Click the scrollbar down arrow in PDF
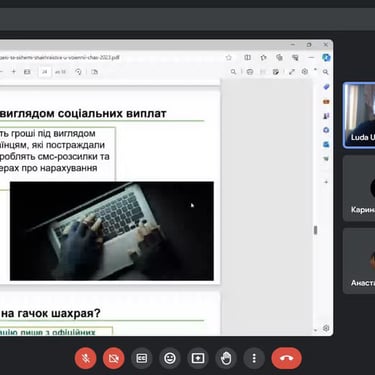375x375 pixels. coord(315,330)
